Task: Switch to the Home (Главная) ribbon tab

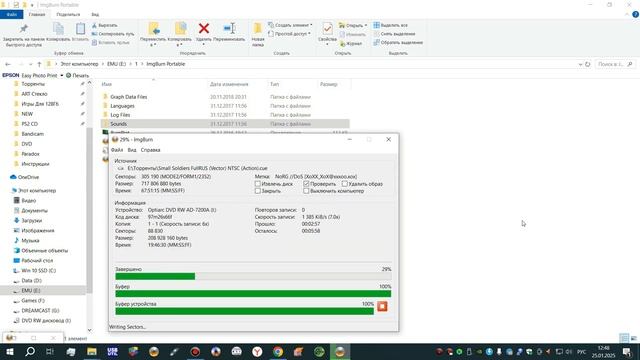Action: [x=37, y=14]
